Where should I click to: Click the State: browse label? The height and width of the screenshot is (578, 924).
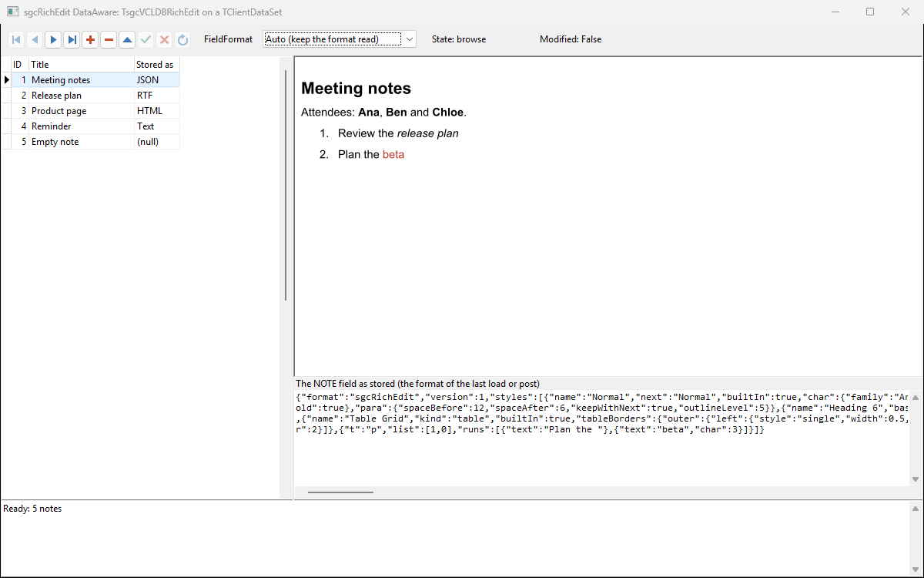pyautogui.click(x=459, y=39)
